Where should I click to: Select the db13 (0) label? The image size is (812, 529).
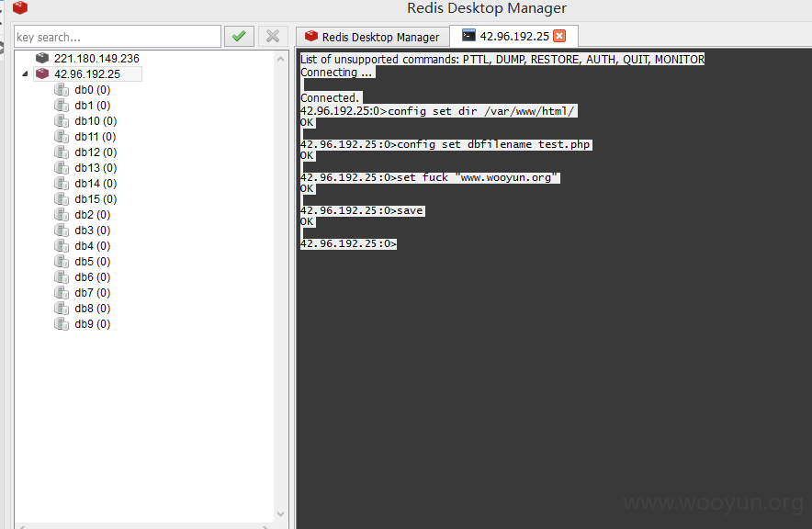coord(96,167)
